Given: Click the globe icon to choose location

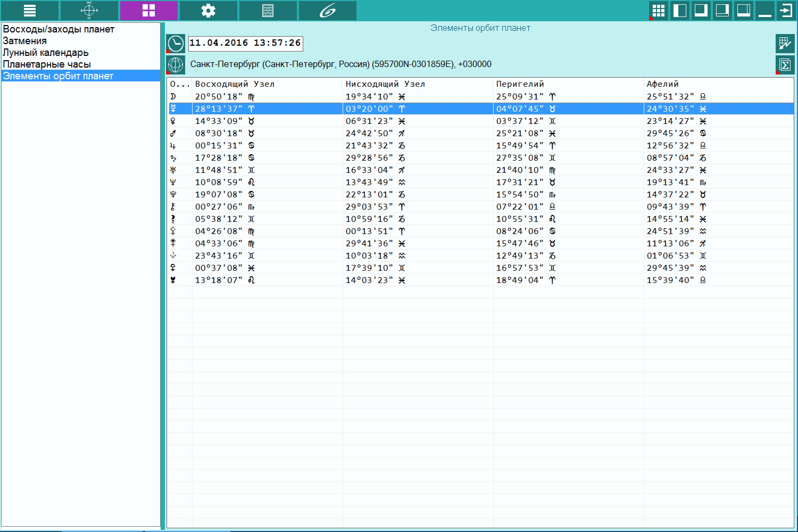Looking at the screenshot, I should pos(175,65).
